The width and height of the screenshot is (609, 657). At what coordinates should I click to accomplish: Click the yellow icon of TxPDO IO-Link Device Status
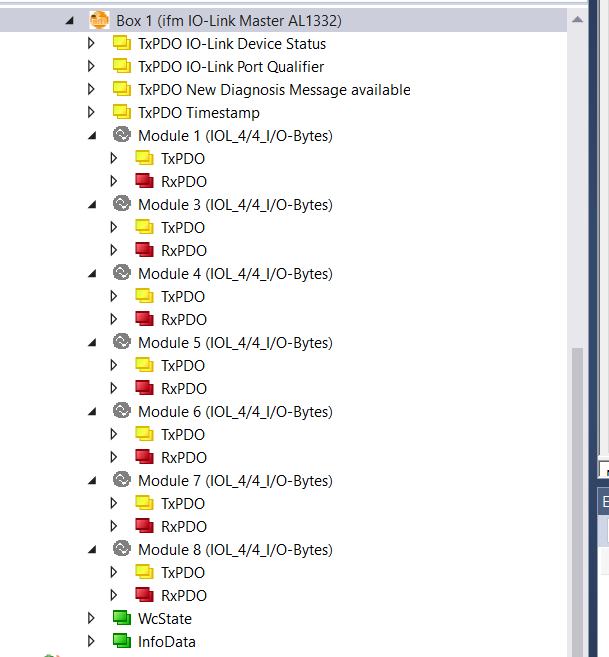point(122,43)
